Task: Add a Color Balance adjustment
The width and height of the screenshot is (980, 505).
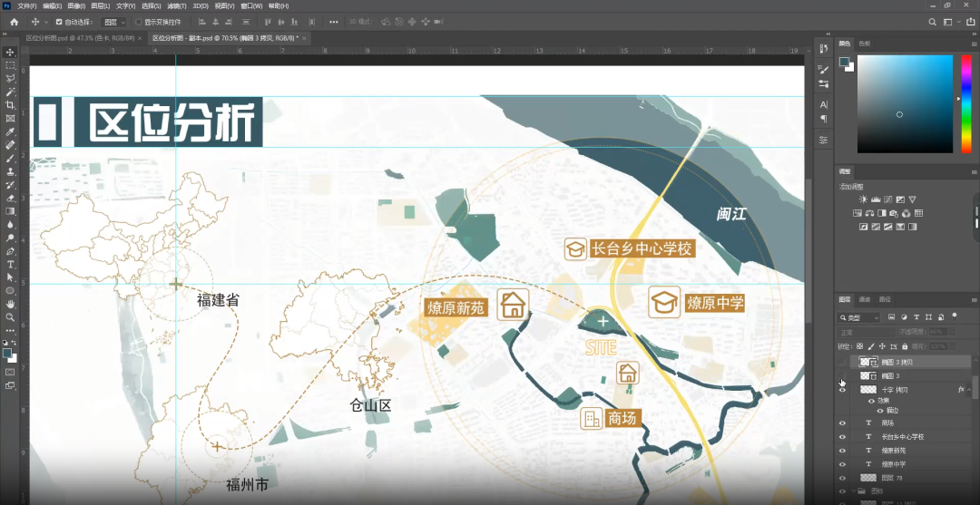Action: pyautogui.click(x=870, y=213)
